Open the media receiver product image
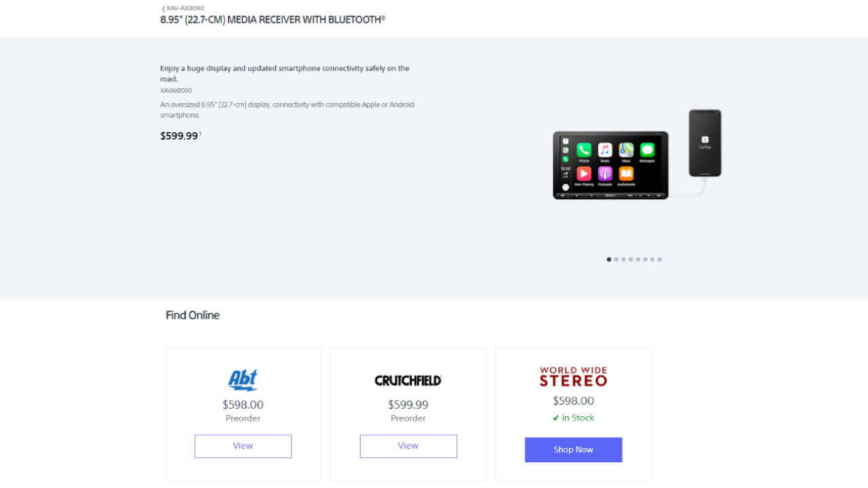The image size is (868, 488). [x=610, y=165]
